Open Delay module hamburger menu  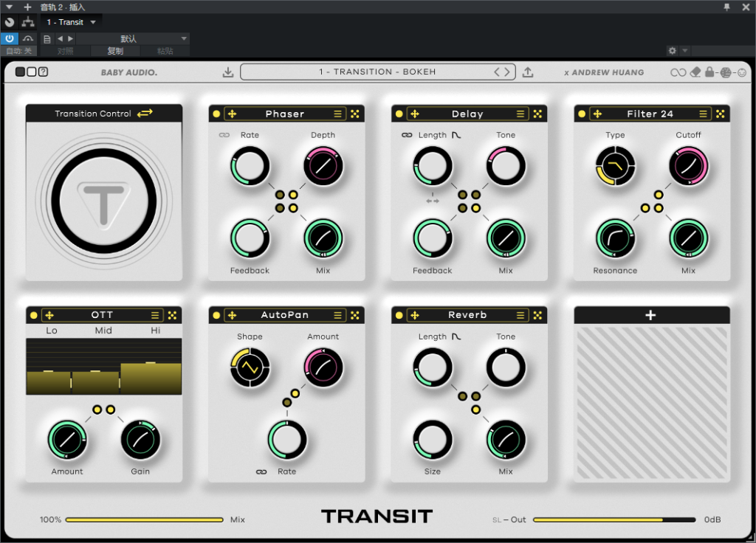pyautogui.click(x=520, y=114)
